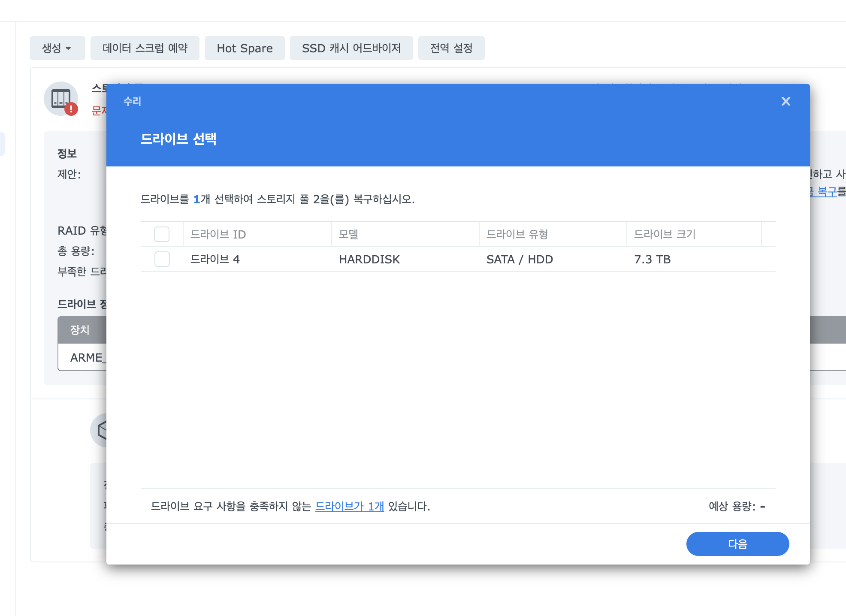Open the 생성 dropdown menu
The width and height of the screenshot is (846, 616).
[x=57, y=48]
